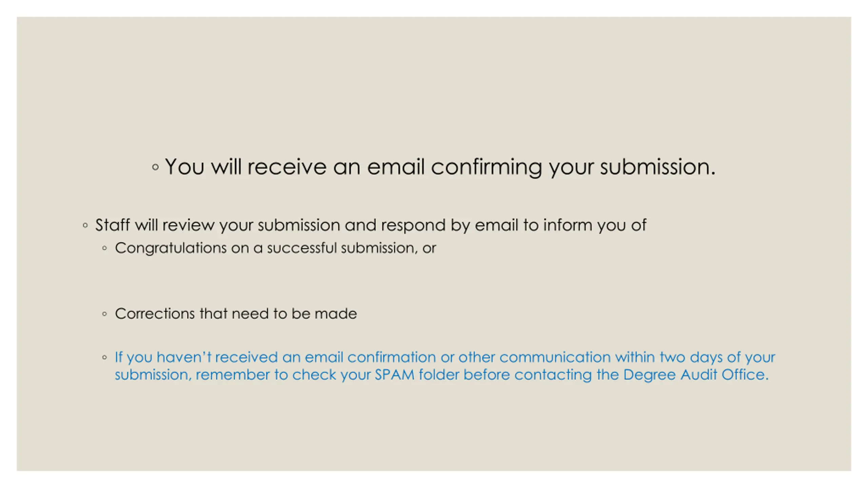Viewport: 868px width, 488px height.
Task: Click the words "need to be made"
Action: (294, 314)
